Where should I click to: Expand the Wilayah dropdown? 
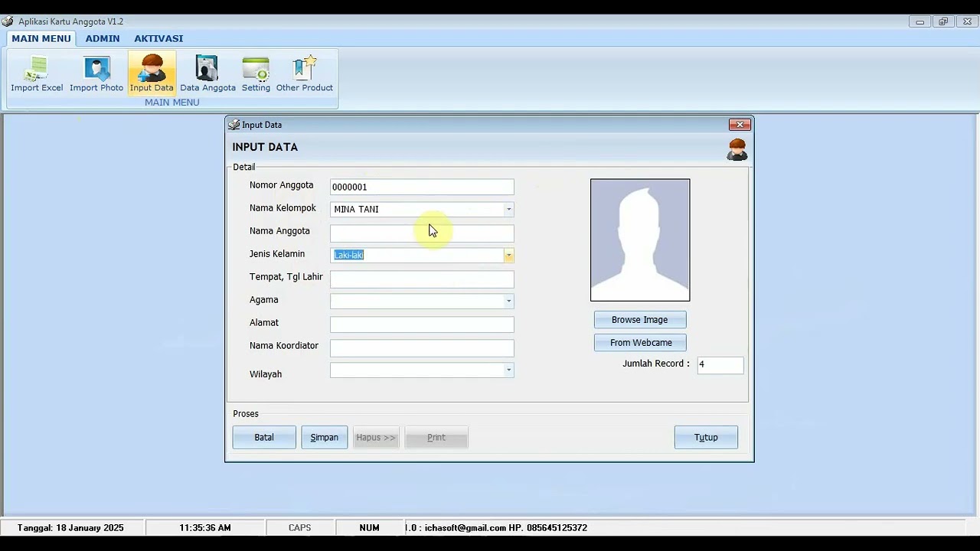click(x=508, y=370)
